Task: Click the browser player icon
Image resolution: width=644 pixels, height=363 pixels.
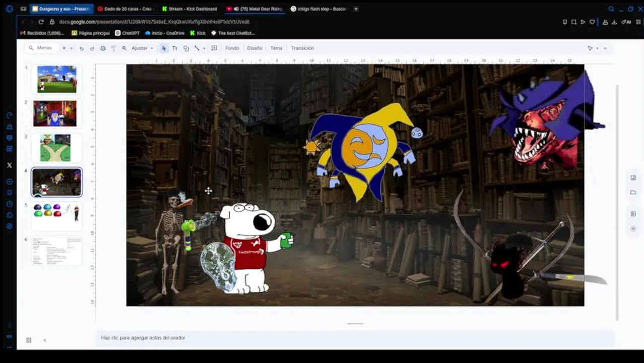Action: 583,22
